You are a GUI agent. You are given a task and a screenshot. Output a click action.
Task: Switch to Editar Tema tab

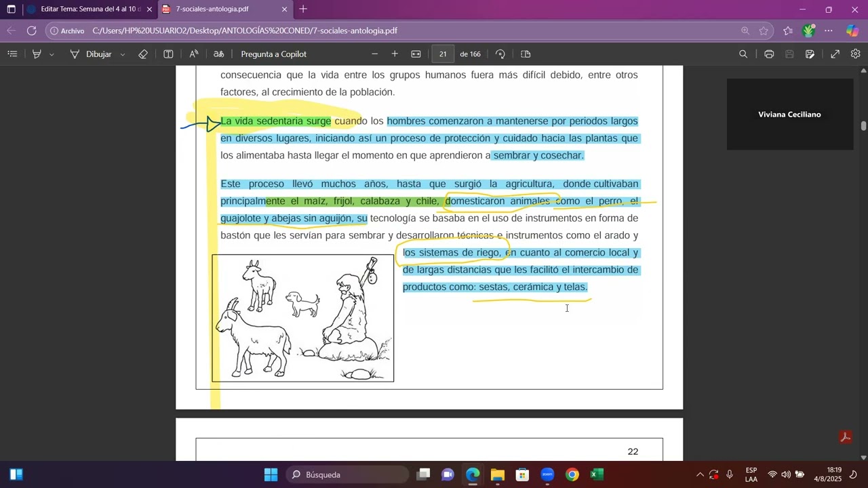pos(89,9)
